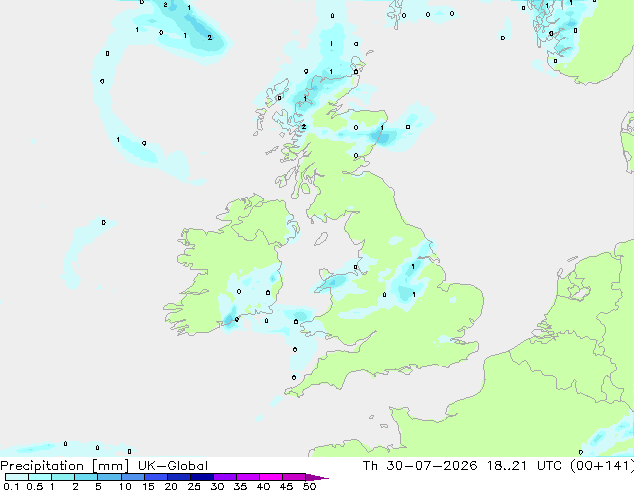Click the '18..21 UTC' time range text
634x490 pixels.
coord(524,466)
